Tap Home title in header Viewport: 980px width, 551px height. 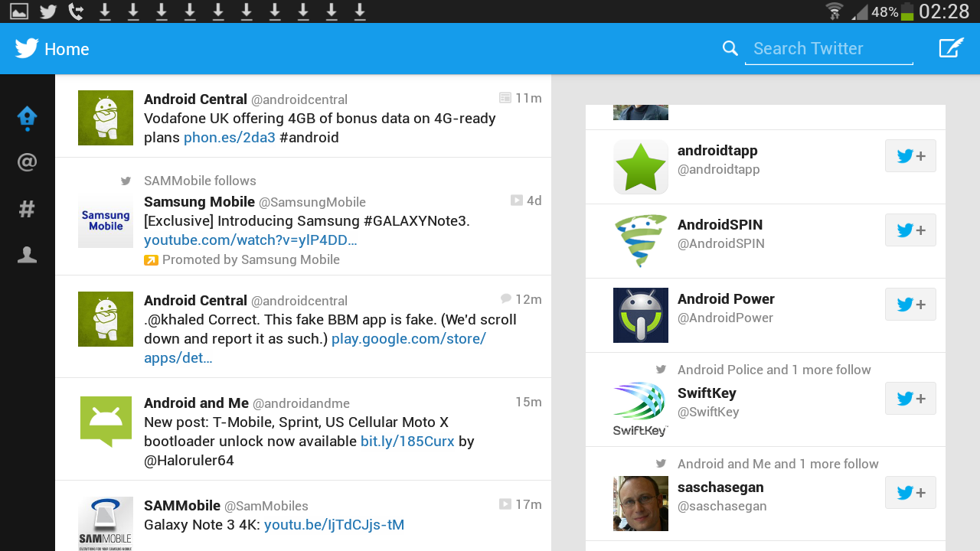[x=67, y=49]
